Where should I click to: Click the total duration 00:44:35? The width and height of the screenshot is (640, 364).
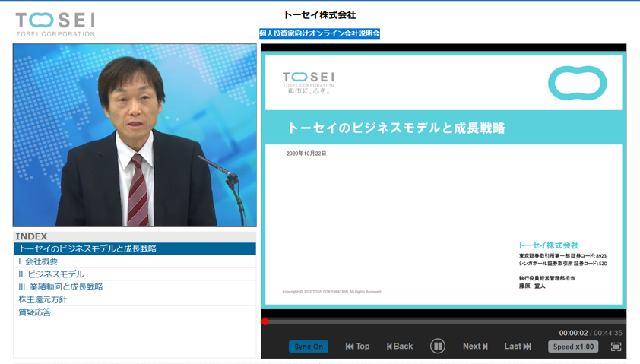[x=608, y=333]
